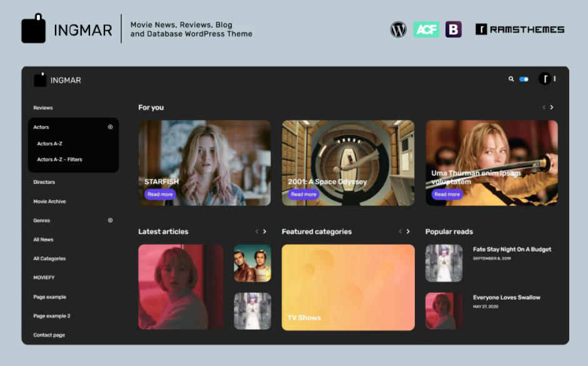
Task: Show previous Latest articles slide
Action: pyautogui.click(x=257, y=231)
